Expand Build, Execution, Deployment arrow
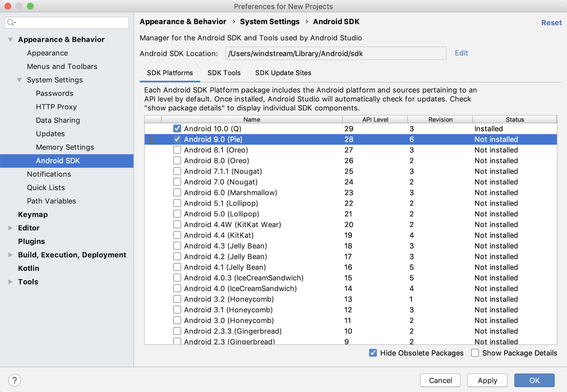Screen dimensions: 567x392 tap(10, 255)
